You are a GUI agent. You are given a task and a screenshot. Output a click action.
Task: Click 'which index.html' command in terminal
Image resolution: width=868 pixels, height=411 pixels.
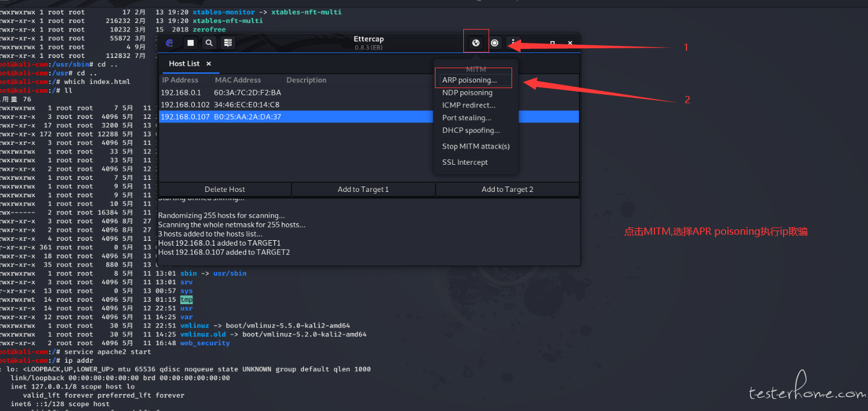(97, 82)
